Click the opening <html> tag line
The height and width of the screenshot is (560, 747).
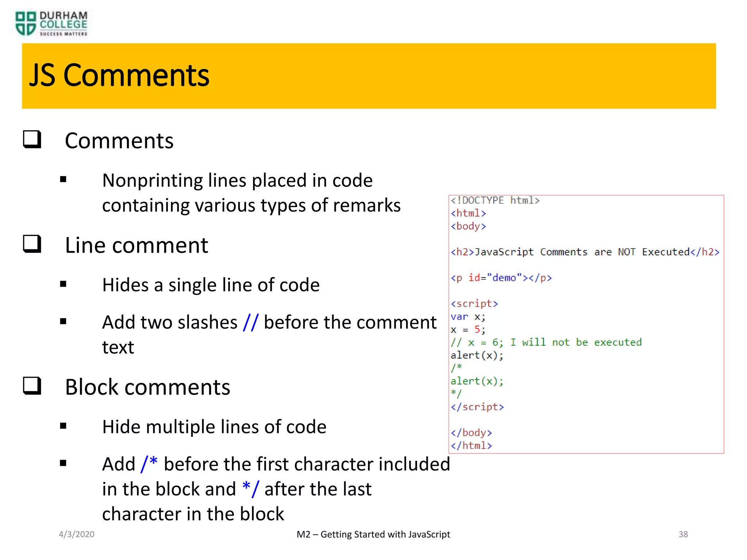click(x=468, y=213)
